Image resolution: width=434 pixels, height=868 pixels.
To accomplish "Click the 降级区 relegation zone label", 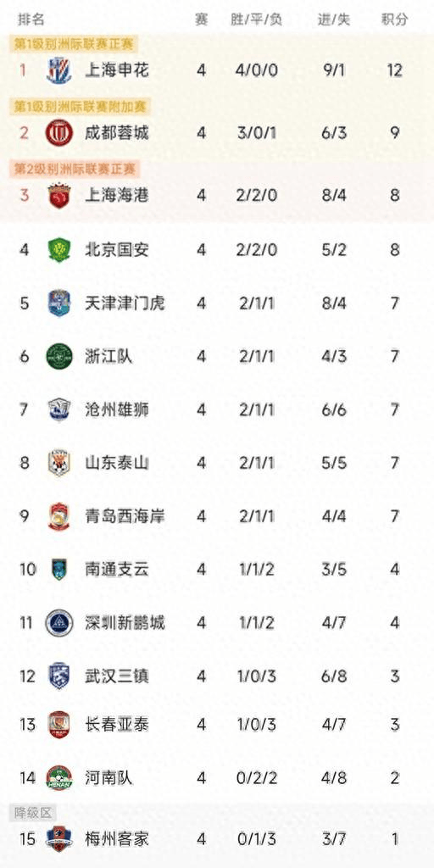I will coord(33,813).
